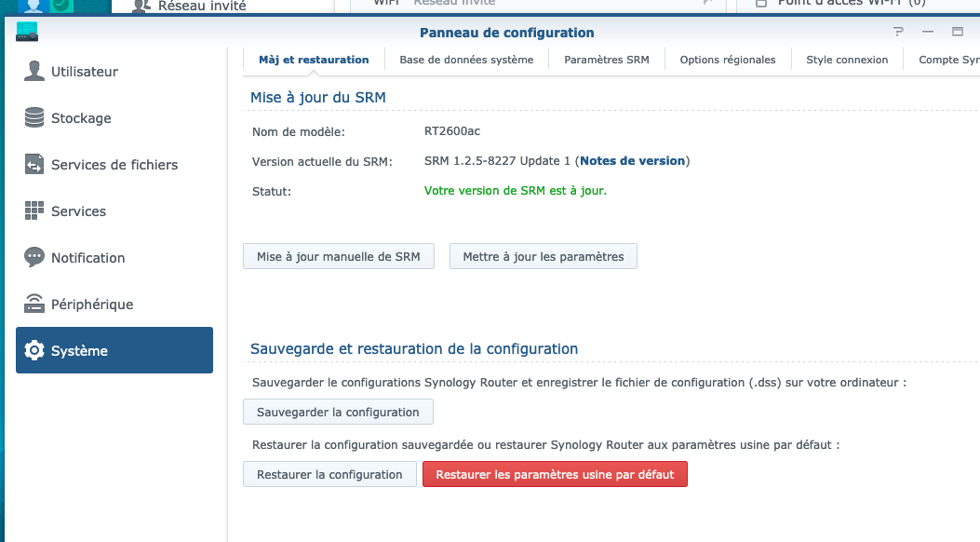
Task: Click the Système gear icon
Action: 34,351
